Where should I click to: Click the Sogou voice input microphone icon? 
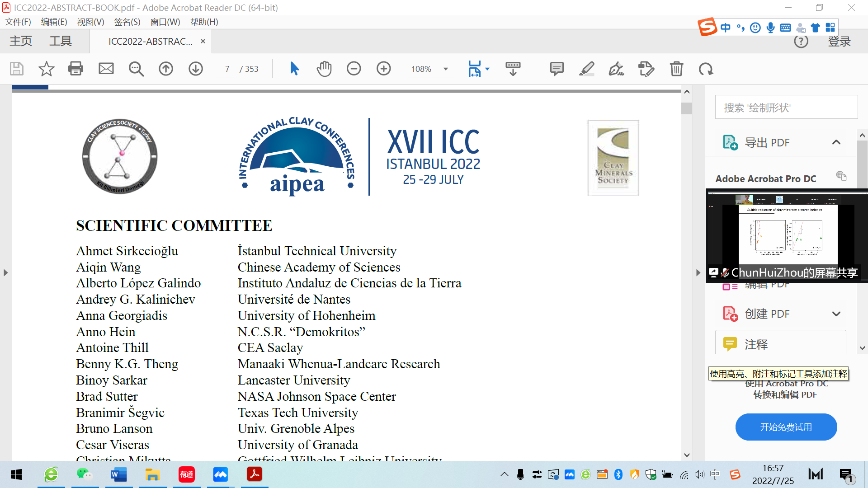click(x=771, y=28)
